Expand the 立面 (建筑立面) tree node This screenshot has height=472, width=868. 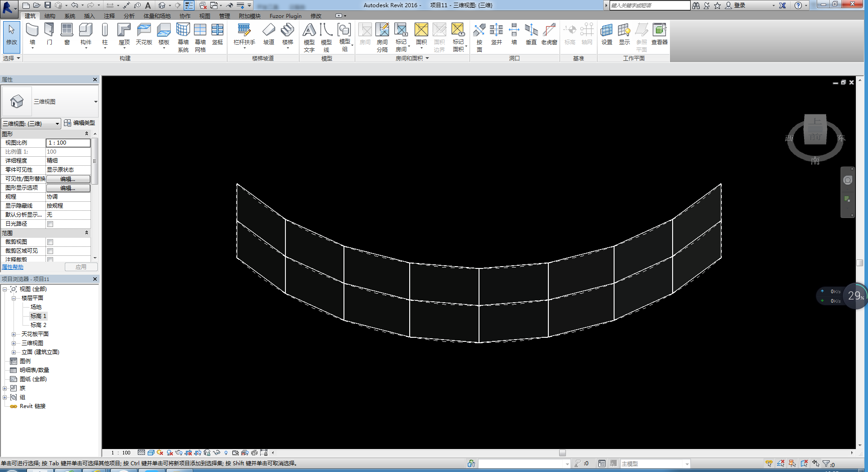click(14, 352)
